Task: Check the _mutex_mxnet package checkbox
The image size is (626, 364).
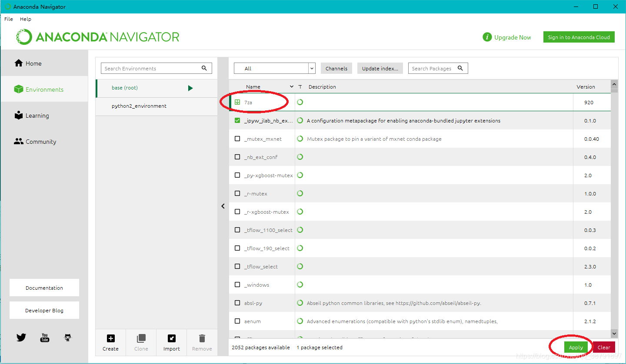Action: coord(237,139)
